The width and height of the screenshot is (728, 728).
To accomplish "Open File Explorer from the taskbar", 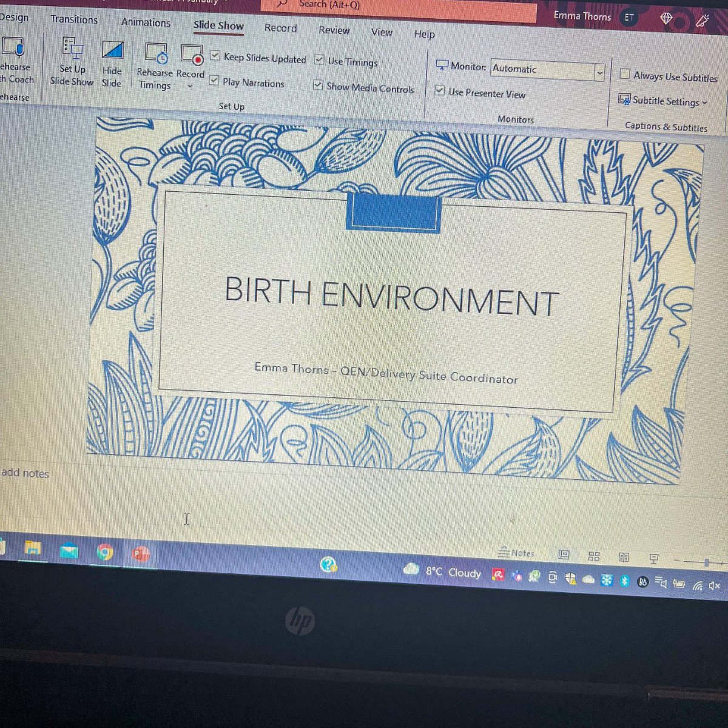I will (x=32, y=548).
